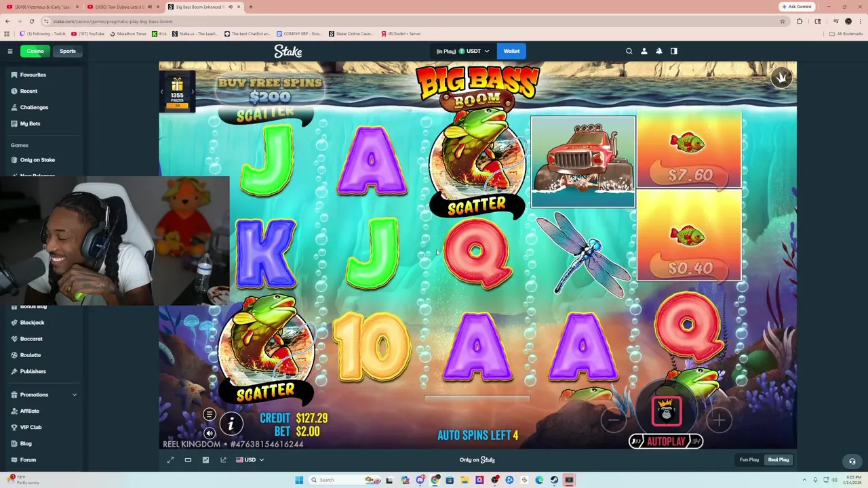Screen dimensions: 868x488
Task: Open the Stake sidebar hamburger menu
Action: 10,51
